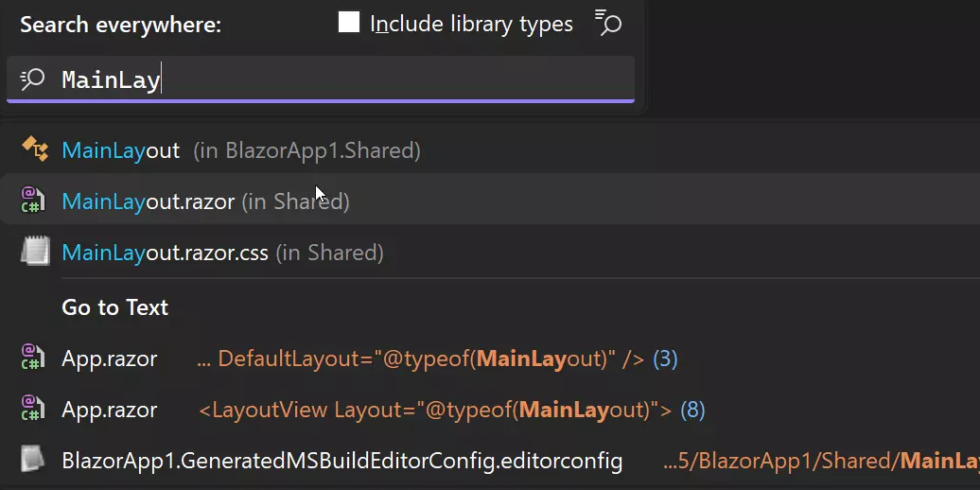Screen dimensions: 980x490
Task: Click the MainLayout.razor file icon
Action: click(x=33, y=201)
